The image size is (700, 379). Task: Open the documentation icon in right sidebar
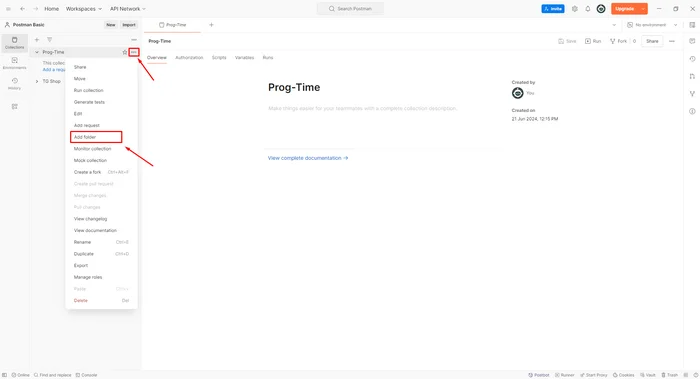[692, 41]
